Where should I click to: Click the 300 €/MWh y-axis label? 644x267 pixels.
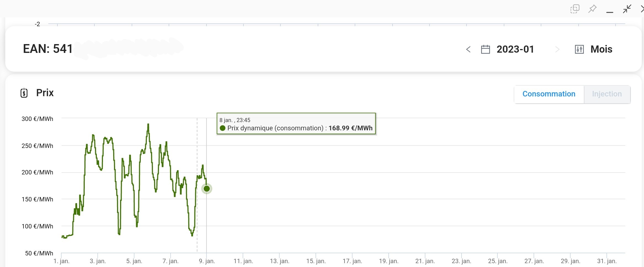[37, 119]
